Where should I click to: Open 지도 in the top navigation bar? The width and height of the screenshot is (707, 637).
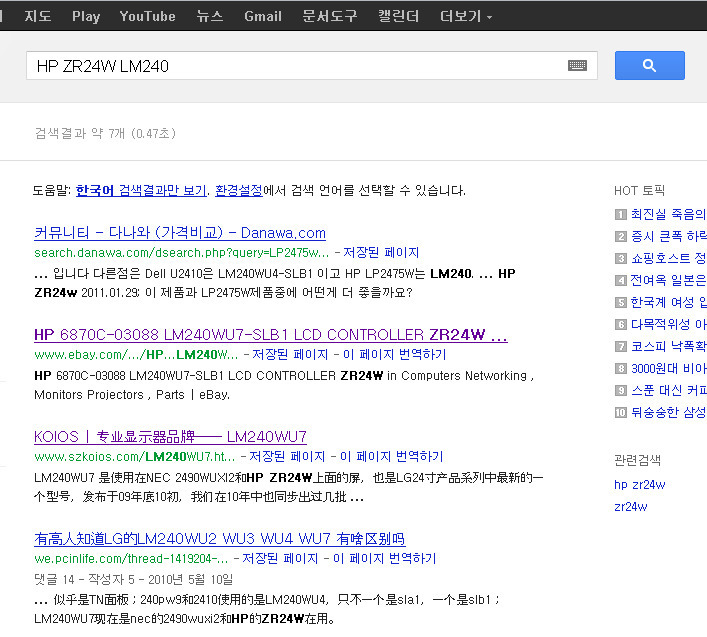click(38, 16)
